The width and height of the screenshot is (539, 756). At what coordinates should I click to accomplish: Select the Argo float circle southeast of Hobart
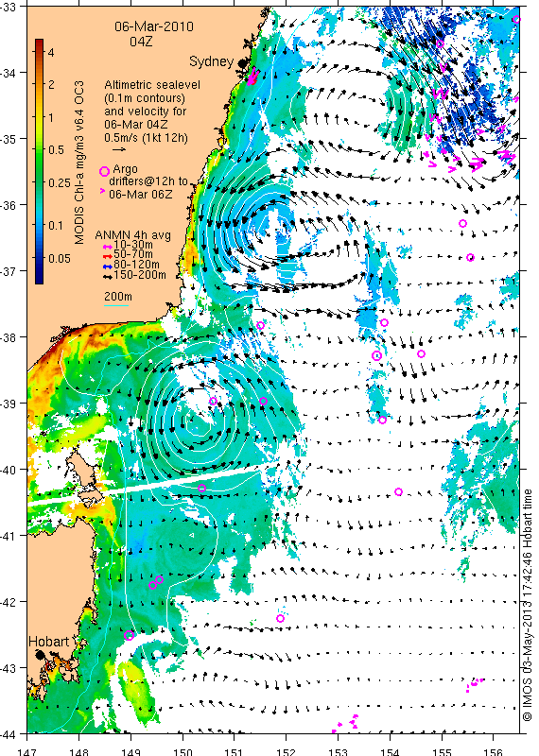pyautogui.click(x=129, y=635)
